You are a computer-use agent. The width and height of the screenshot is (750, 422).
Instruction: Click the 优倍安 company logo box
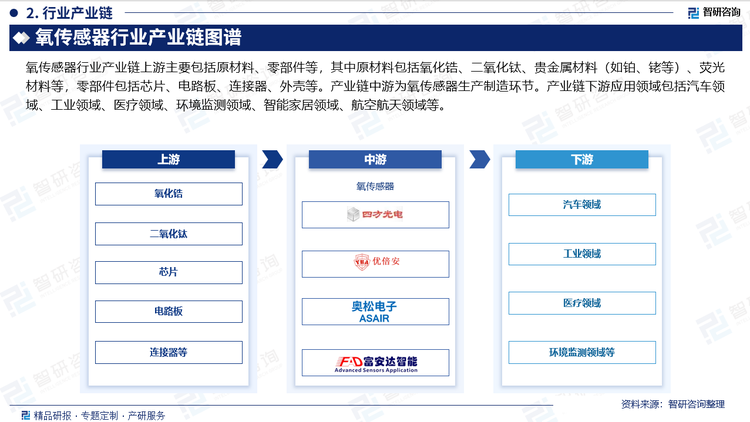[375, 264]
